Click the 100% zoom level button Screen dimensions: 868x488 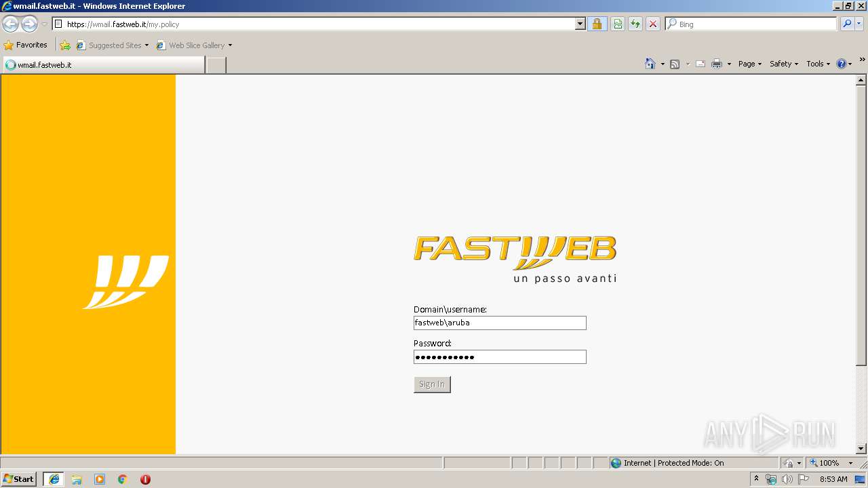point(824,463)
